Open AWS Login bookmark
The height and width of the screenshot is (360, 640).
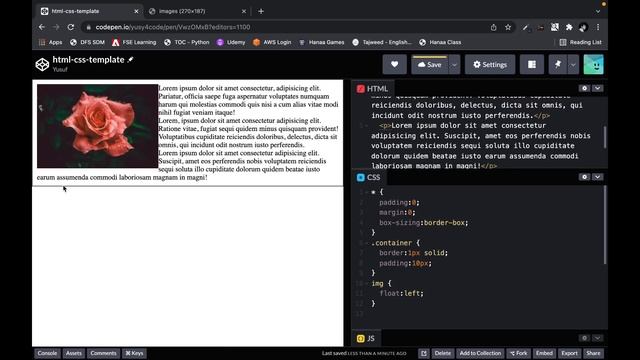click(x=272, y=42)
